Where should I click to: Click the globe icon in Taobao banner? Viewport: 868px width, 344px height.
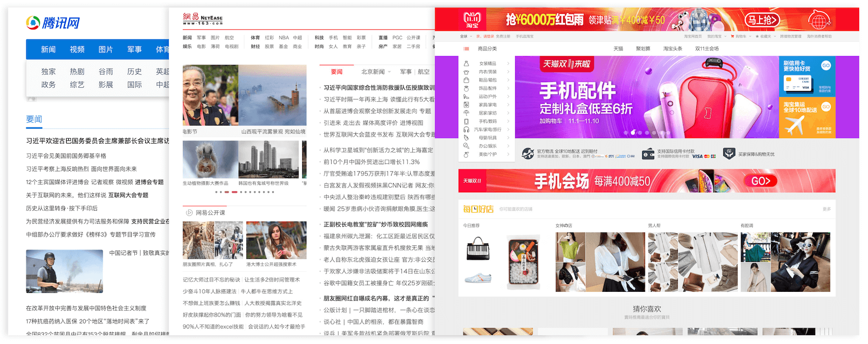[x=819, y=20]
